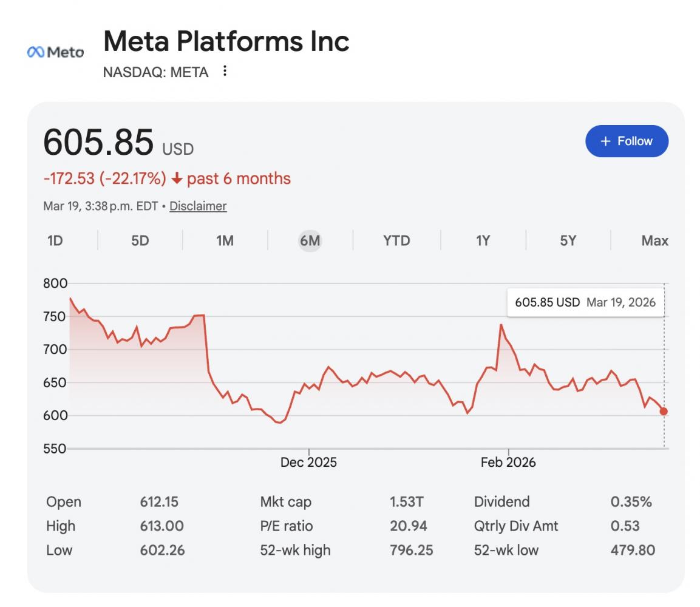Click the 605.85 USD chart tooltip
The height and width of the screenshot is (607, 700).
[585, 302]
